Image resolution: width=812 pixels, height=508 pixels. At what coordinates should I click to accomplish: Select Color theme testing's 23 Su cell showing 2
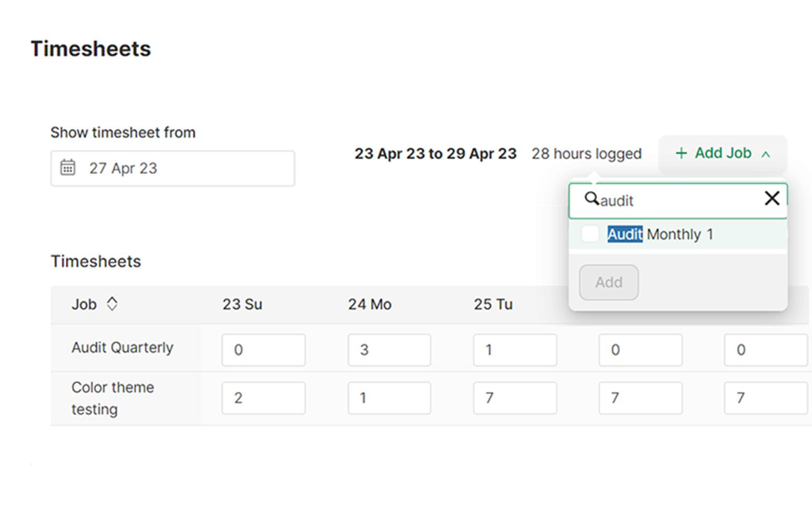coord(263,398)
